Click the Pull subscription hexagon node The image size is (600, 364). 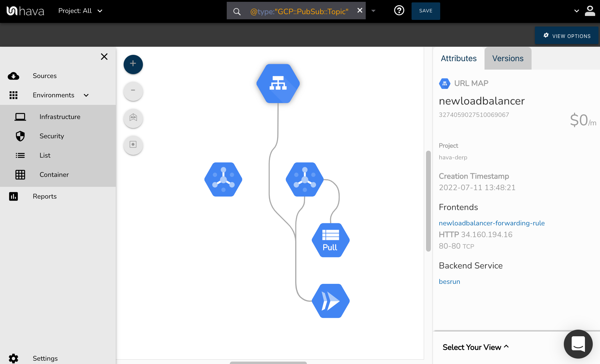[330, 240]
